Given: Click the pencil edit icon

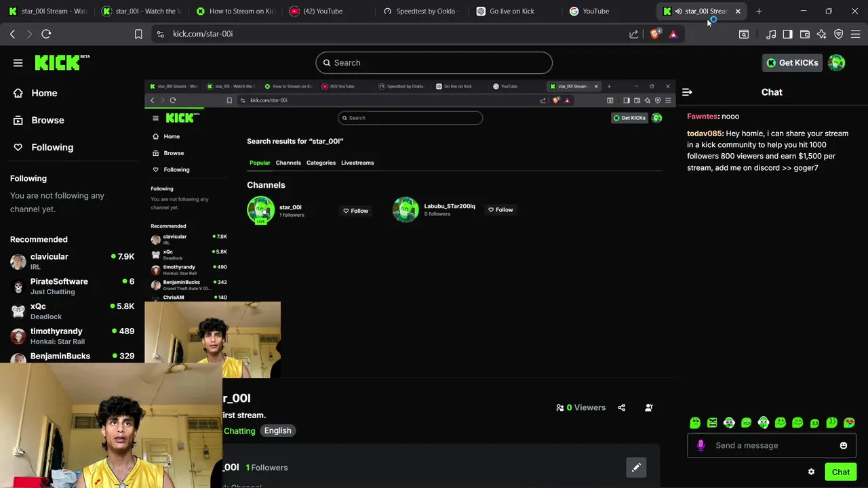Looking at the screenshot, I should (x=636, y=467).
